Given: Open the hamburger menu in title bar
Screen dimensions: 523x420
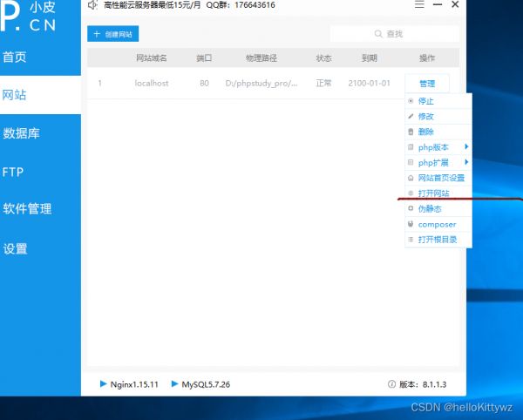Looking at the screenshot, I should point(419,5).
